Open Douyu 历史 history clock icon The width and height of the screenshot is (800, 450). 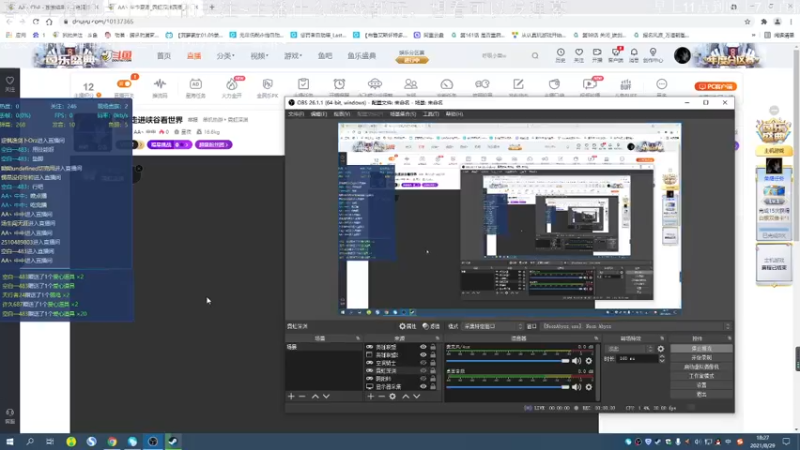coord(560,55)
